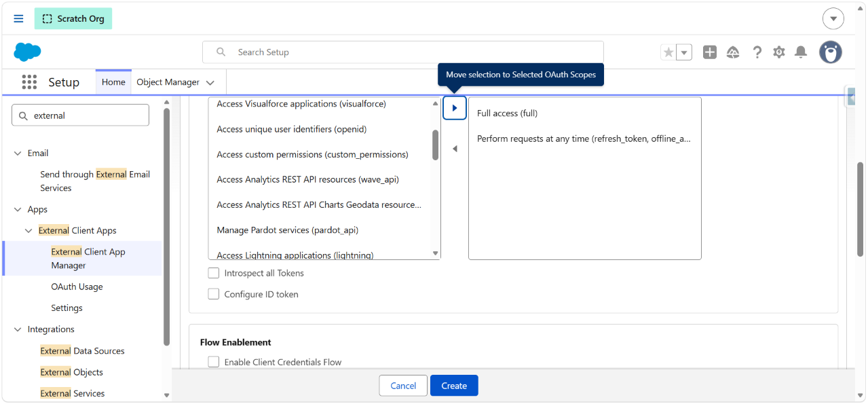
Task: Open the Setup gear menu
Action: [x=779, y=52]
